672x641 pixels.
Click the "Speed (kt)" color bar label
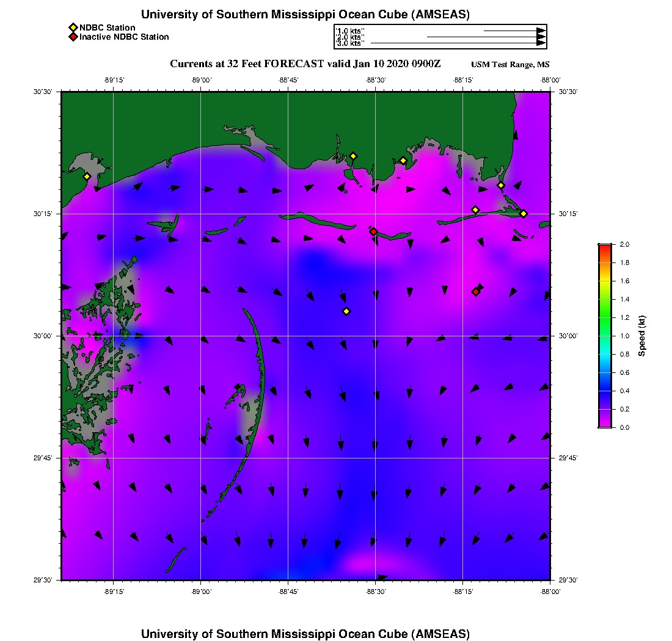[x=641, y=336]
